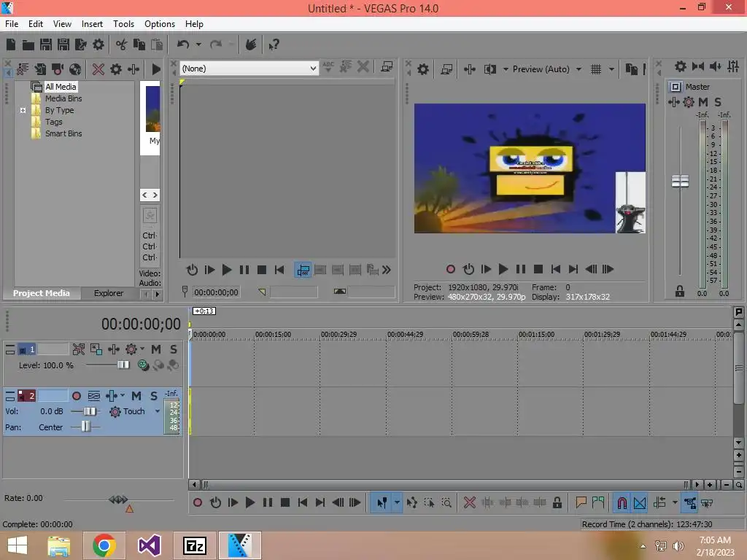
Task: Toggle Automatic Crossfades in timeline toolbar
Action: [640, 502]
